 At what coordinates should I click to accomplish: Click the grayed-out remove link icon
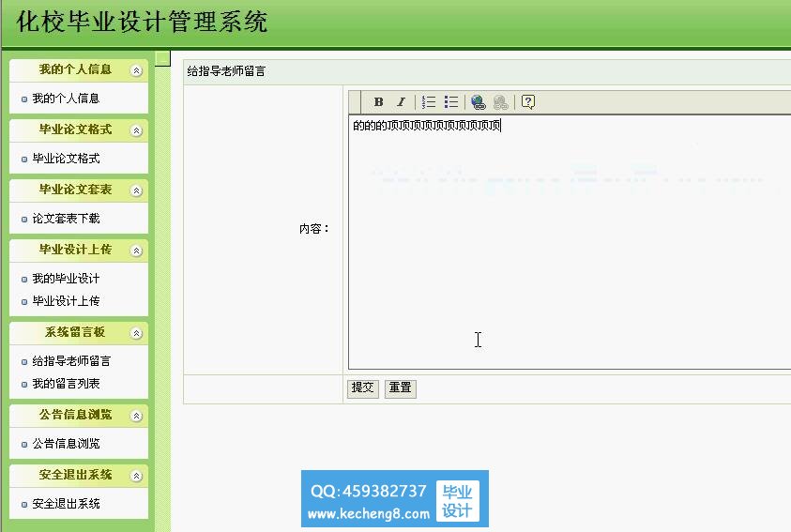(500, 102)
